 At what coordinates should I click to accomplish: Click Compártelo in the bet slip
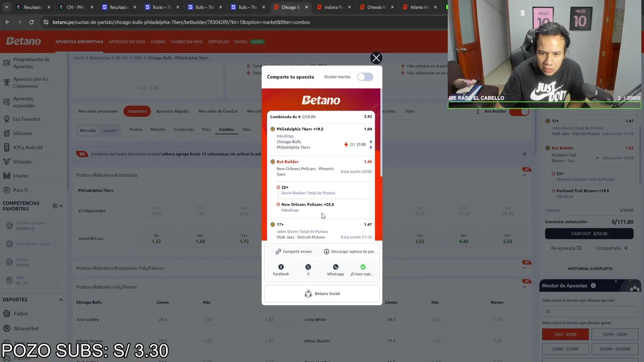point(612,248)
